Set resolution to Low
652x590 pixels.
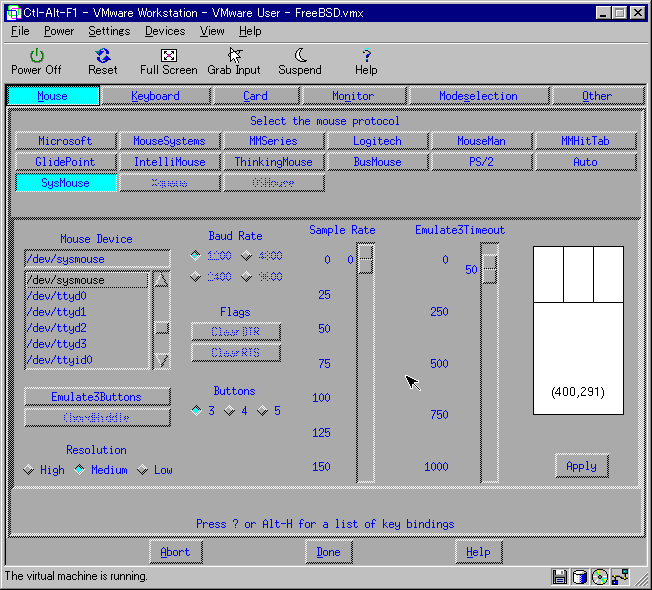click(142, 469)
